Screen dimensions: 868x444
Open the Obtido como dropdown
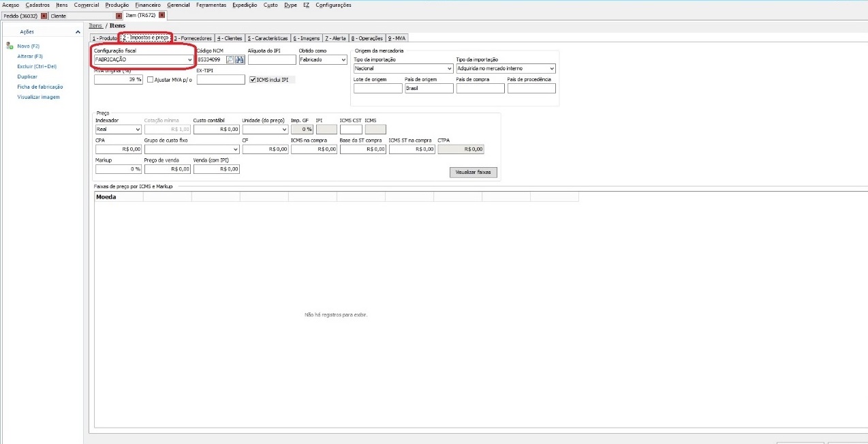coord(343,60)
